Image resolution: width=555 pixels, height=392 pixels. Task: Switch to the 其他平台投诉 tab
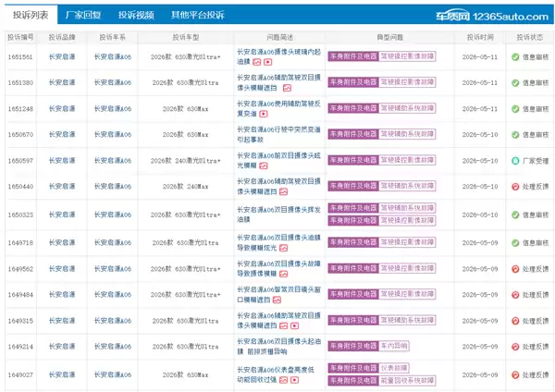point(198,15)
